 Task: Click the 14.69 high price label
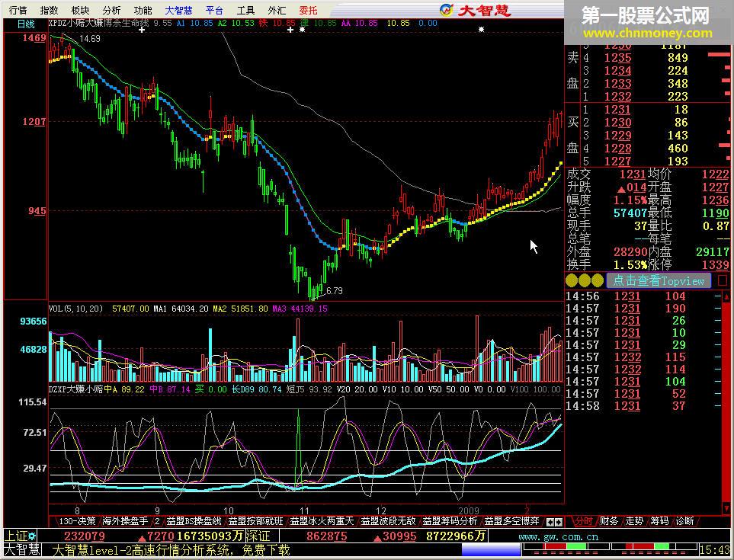tap(90, 39)
